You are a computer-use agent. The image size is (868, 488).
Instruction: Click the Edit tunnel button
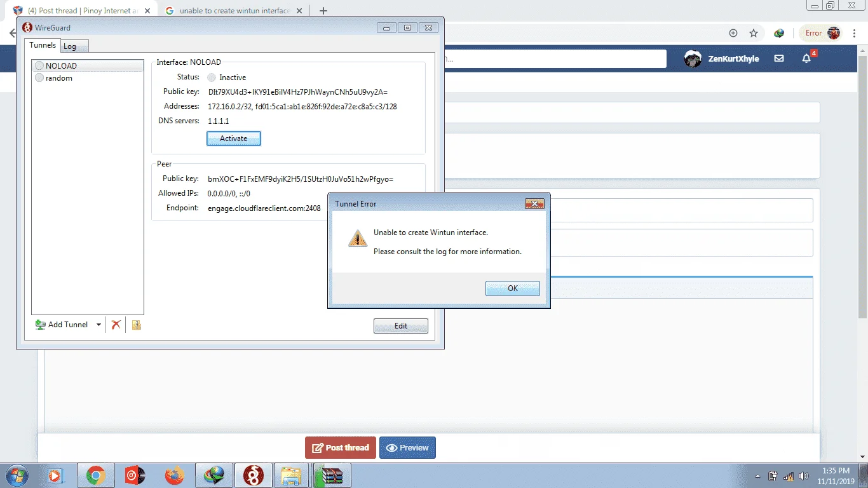(x=401, y=326)
